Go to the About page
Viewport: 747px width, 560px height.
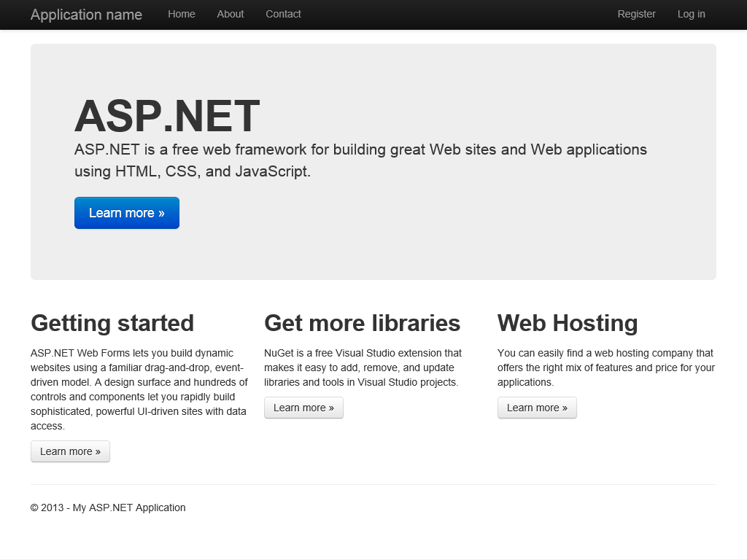pos(230,15)
